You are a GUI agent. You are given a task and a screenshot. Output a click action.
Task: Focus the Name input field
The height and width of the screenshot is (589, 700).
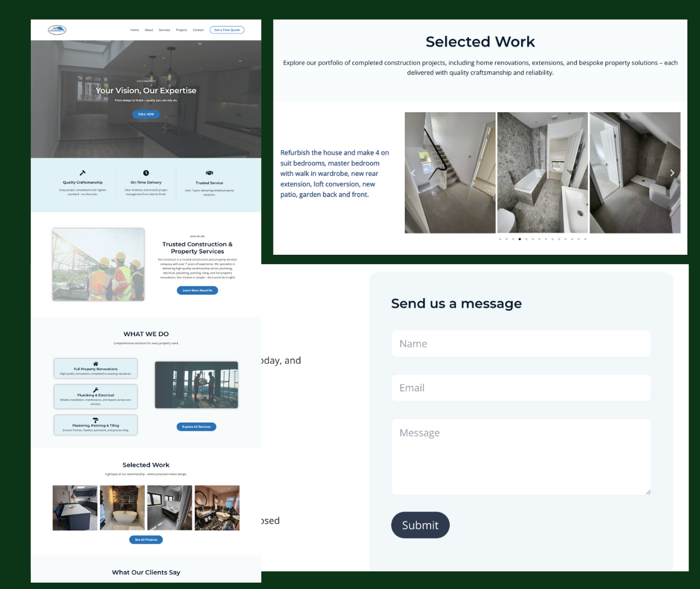tap(521, 344)
